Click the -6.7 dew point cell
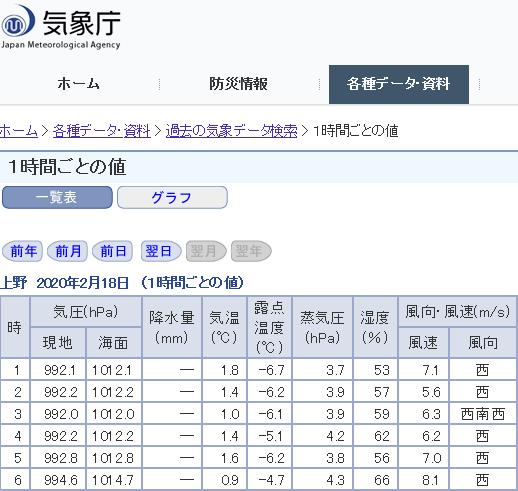 [270, 369]
